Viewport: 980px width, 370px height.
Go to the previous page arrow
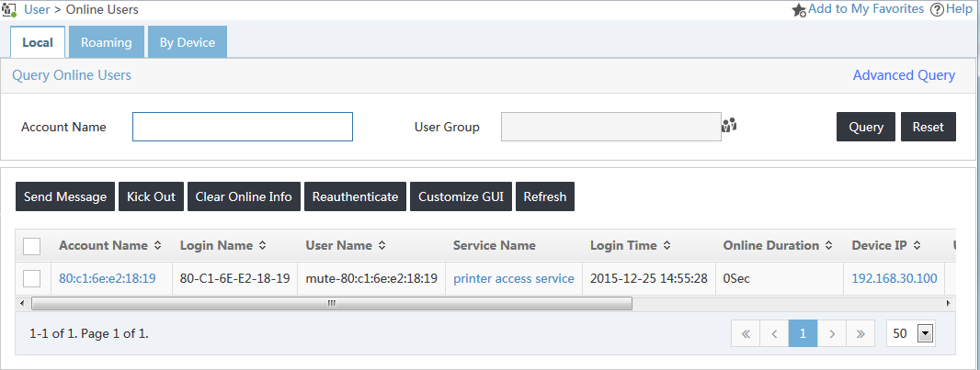774,334
